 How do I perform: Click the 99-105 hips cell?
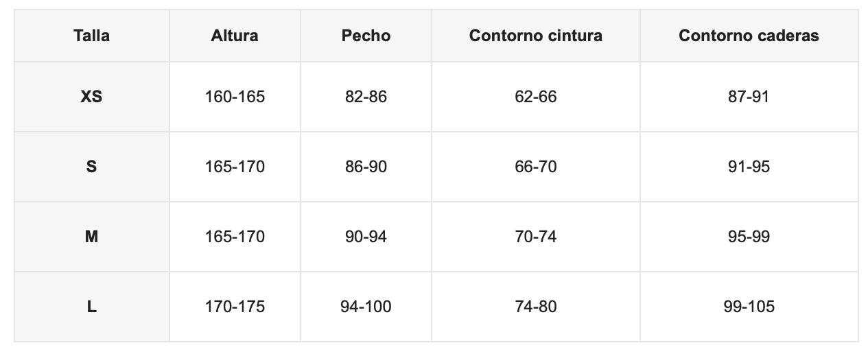click(749, 307)
